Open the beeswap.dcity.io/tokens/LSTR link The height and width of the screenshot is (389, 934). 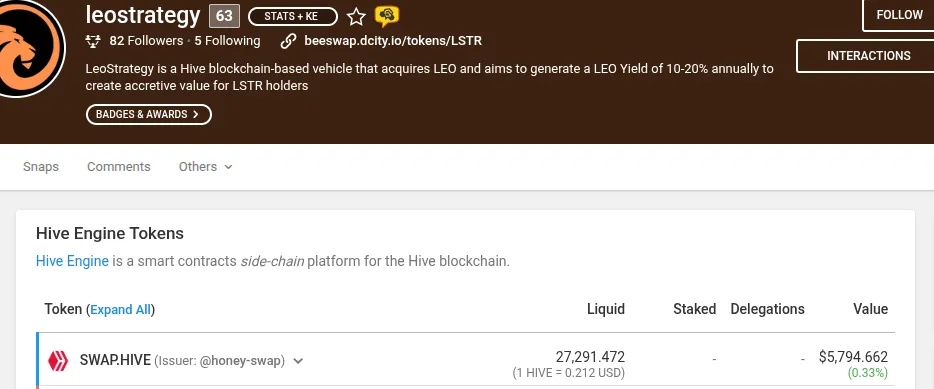point(393,41)
